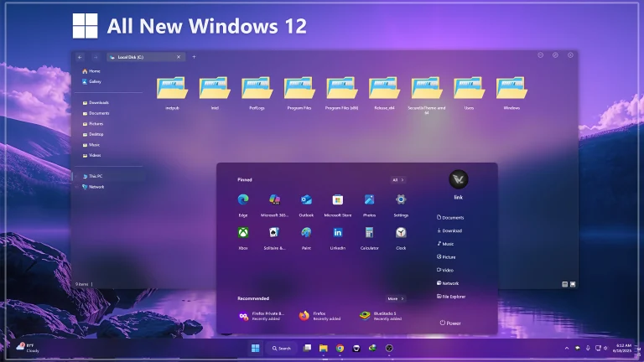
Task: Close the Local Disk (C:) tab
Action: coord(179,57)
